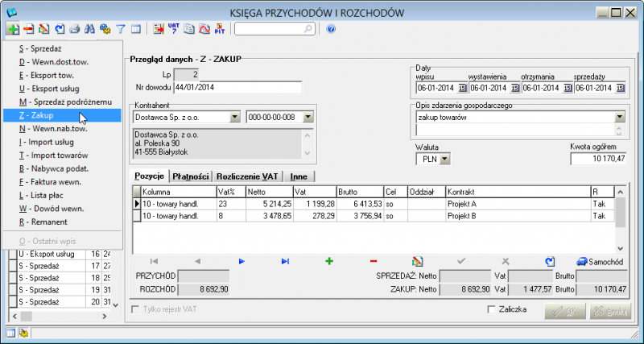Click the edit entry pencil toolbar icon
Viewport: 644px width, 344px height.
(x=44, y=29)
